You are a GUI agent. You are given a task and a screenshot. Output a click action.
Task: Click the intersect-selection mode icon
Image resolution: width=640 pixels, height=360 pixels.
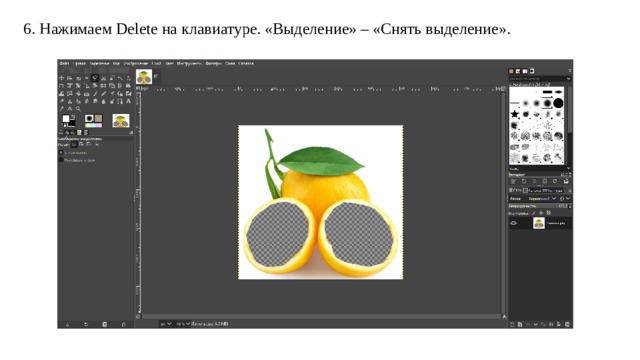click(x=97, y=144)
